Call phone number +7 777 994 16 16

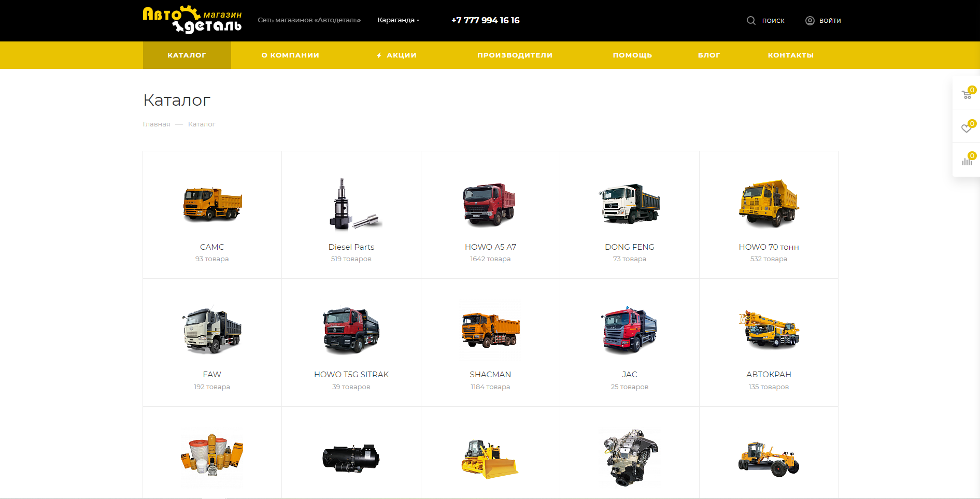click(x=485, y=20)
